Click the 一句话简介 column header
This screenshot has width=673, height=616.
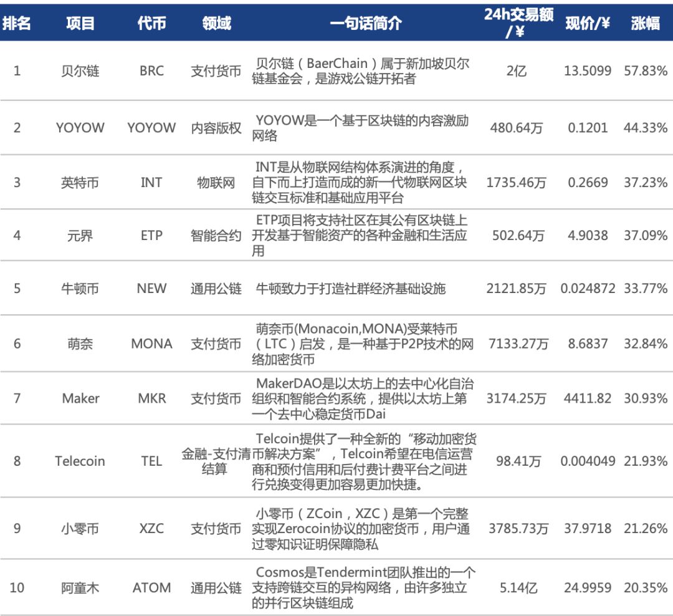coord(366,23)
